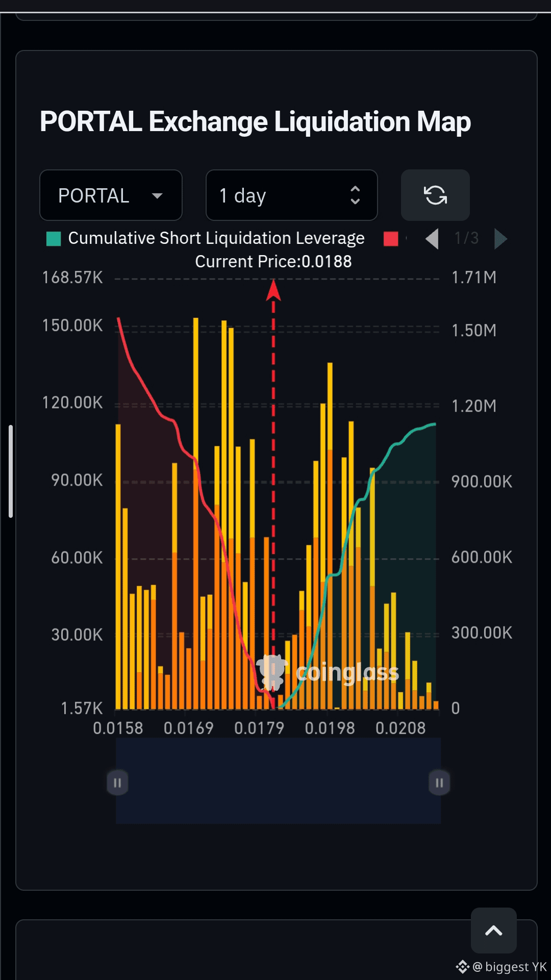Screen dimensions: 551x980
Task: Click the 150.00K left axis label
Action: point(72,325)
